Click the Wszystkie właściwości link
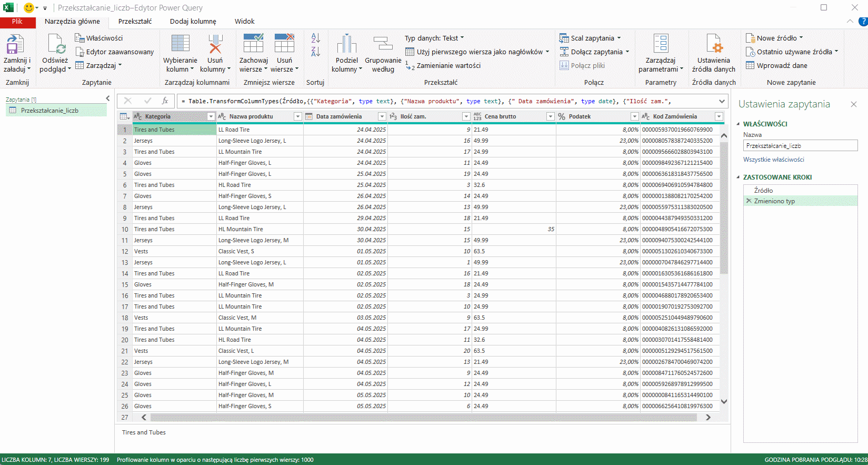Viewport: 868px width, 465px height. click(x=774, y=160)
